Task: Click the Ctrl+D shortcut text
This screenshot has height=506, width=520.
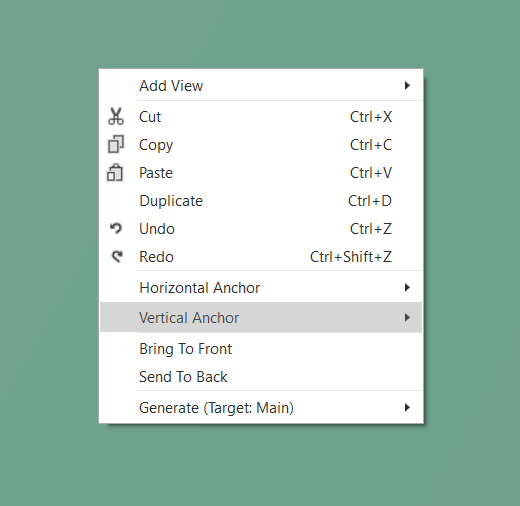Action: point(370,201)
